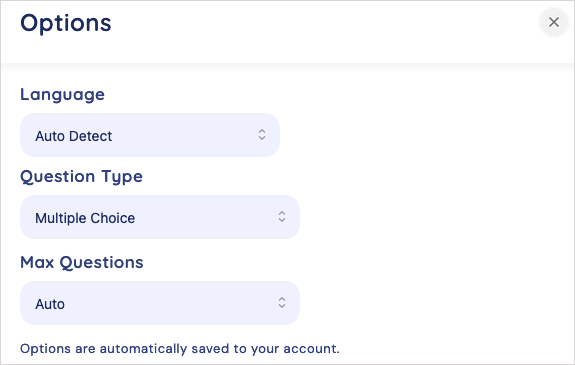The width and height of the screenshot is (575, 365).
Task: Close the Options panel with the X
Action: pyautogui.click(x=553, y=22)
